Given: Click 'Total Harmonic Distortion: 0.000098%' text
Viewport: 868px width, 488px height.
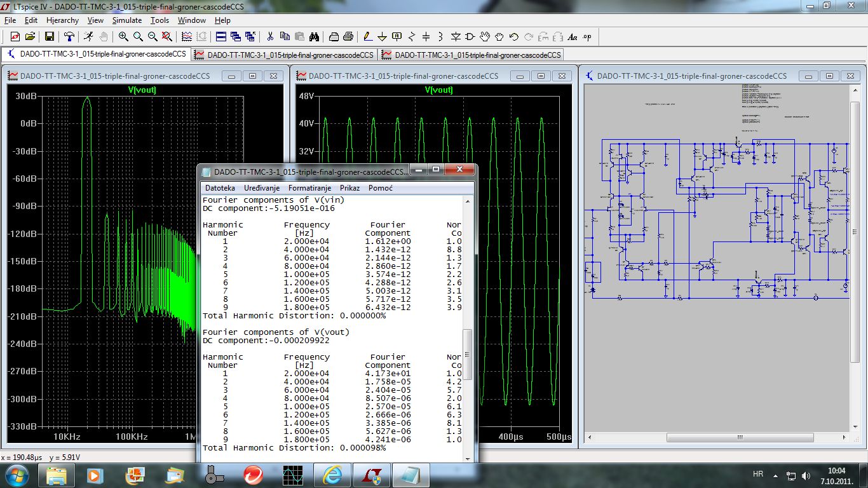Looking at the screenshot, I should coord(294,448).
